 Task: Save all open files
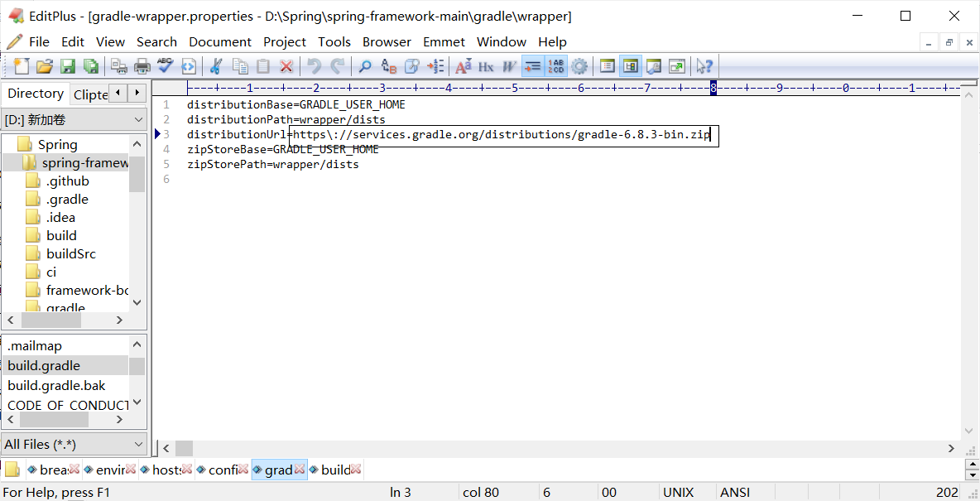[91, 65]
